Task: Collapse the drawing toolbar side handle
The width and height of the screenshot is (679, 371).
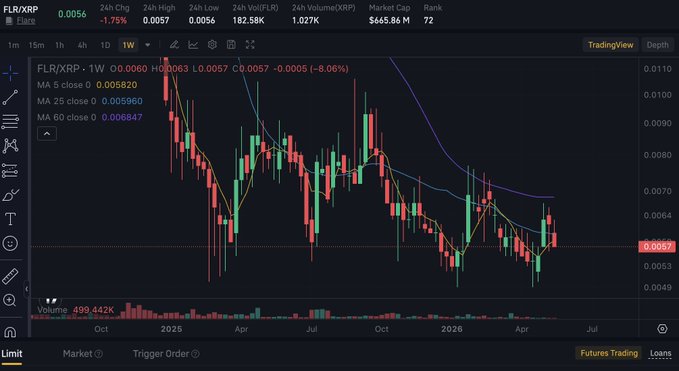Action: point(27,289)
